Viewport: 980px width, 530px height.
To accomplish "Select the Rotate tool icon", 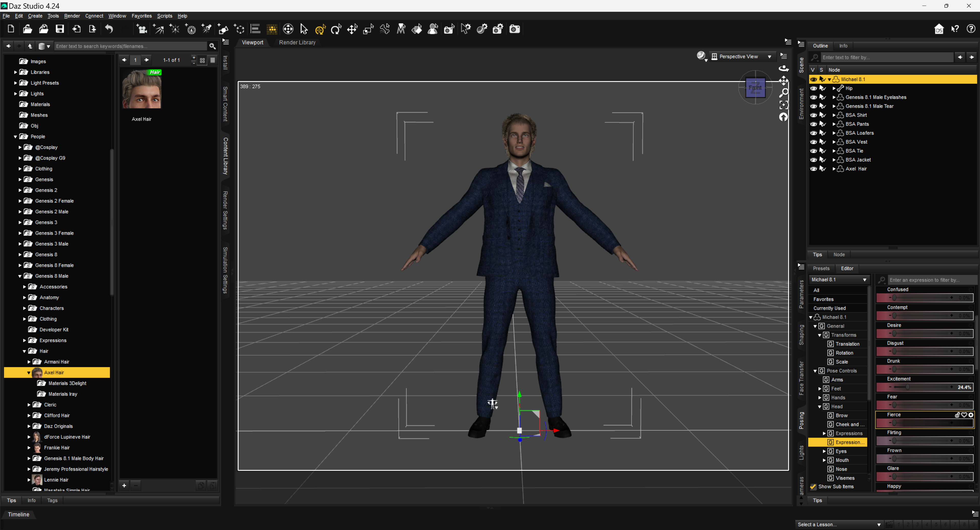I will [x=336, y=29].
